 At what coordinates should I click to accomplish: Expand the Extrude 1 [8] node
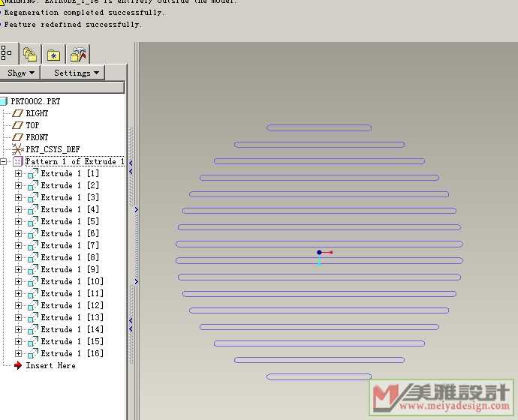click(19, 257)
